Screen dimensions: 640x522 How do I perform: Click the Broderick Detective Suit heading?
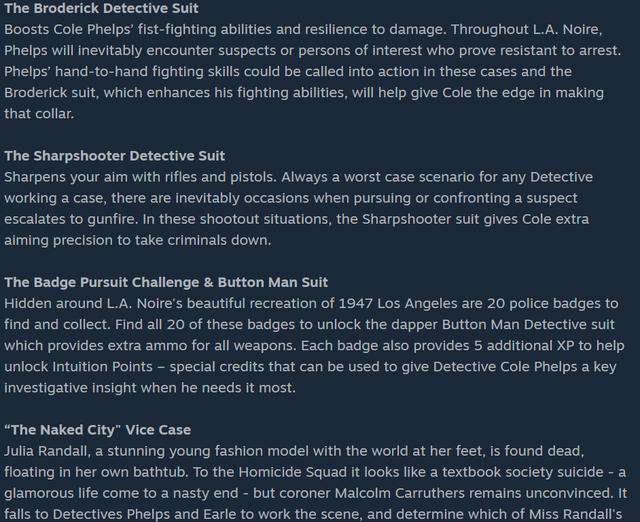tap(101, 8)
